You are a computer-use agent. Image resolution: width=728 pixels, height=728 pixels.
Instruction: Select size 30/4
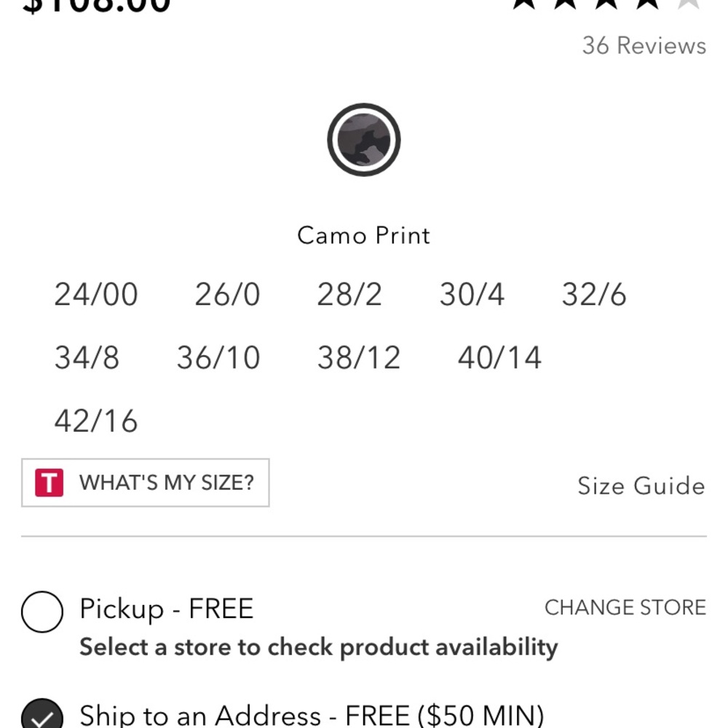[x=472, y=295]
